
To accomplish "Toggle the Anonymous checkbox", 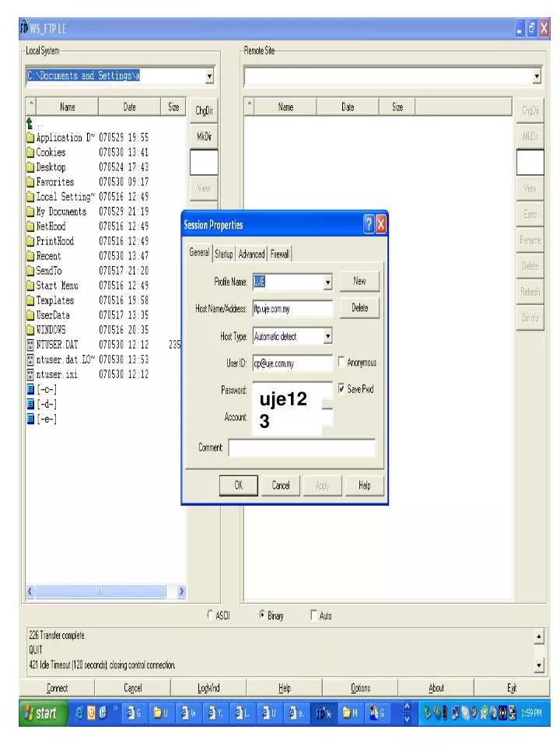I will pyautogui.click(x=341, y=362).
